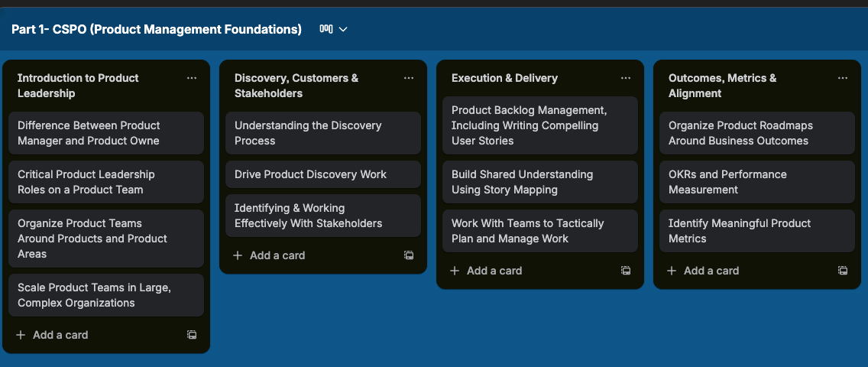The height and width of the screenshot is (367, 868).
Task: Open card Understanding the Discovery Process
Action: pos(323,133)
